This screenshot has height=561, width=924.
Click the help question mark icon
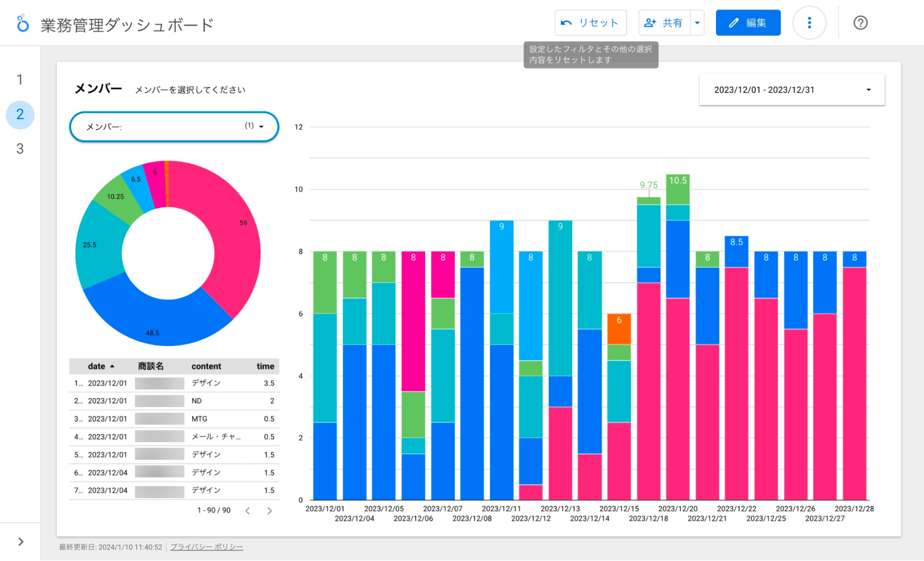click(860, 23)
